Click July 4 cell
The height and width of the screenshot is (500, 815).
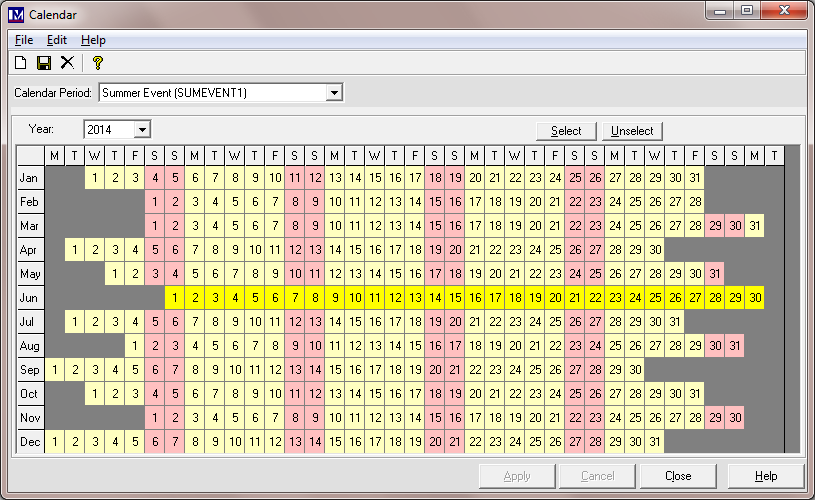pos(135,322)
